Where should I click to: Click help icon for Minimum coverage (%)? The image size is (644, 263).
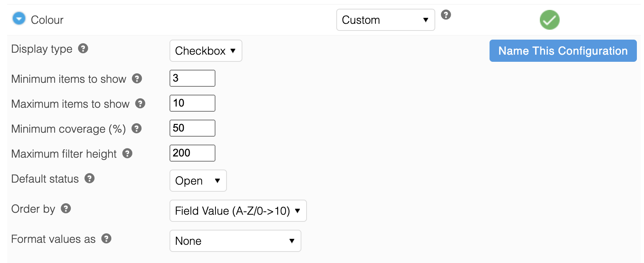coord(137,128)
